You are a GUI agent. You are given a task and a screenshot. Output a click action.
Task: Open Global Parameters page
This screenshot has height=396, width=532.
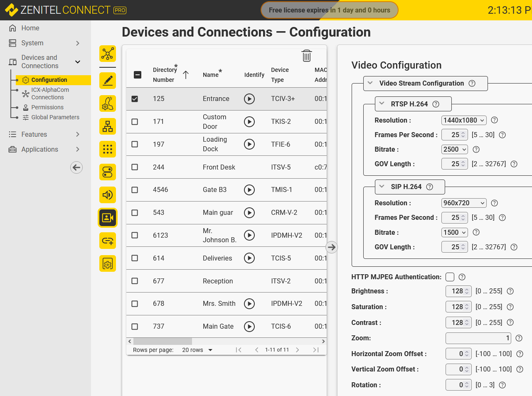click(55, 117)
